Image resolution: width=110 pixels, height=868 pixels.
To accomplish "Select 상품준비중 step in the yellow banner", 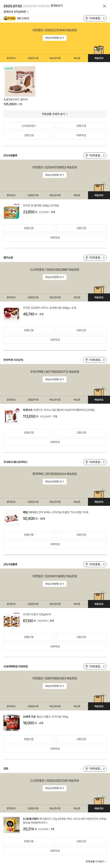I will [x=33, y=58].
